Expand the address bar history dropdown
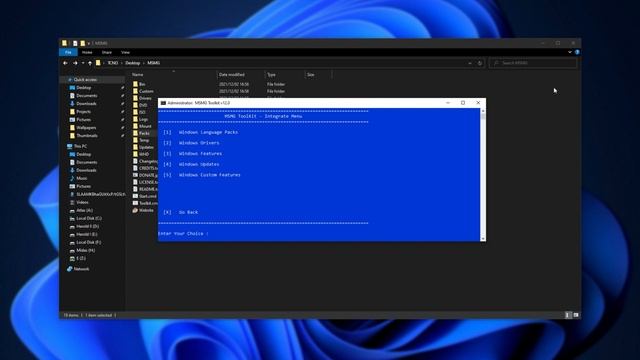640x360 pixels. pos(470,63)
